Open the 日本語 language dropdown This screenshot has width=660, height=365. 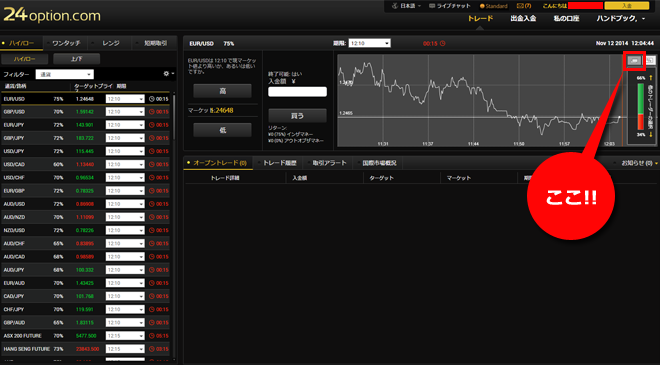coord(407,6)
